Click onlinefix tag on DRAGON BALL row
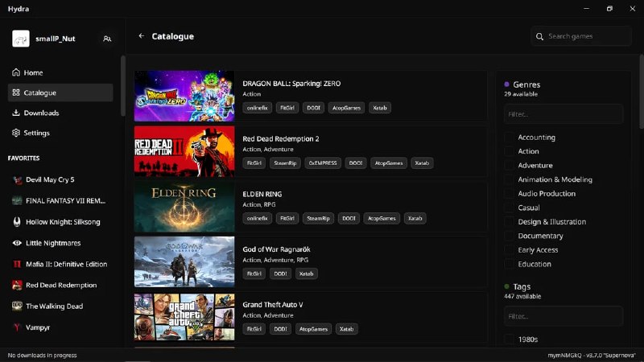 257,108
